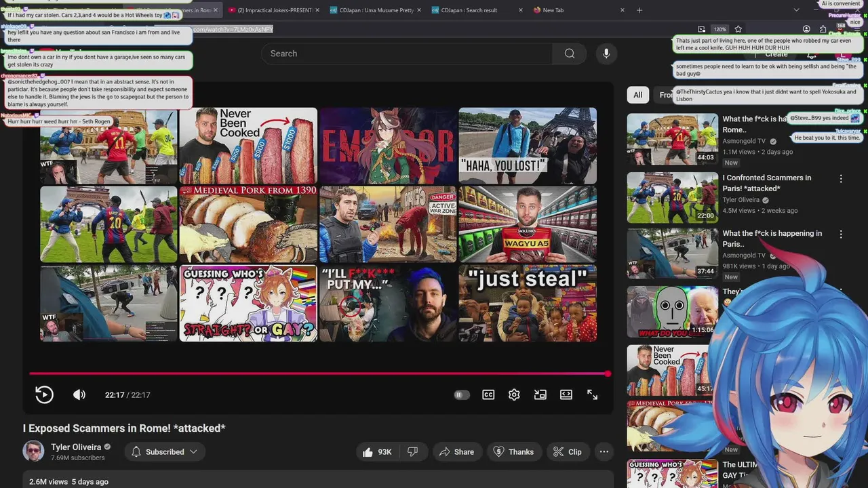Open options for I Confronted Scammers in Paris
This screenshot has height=488, width=868.
pyautogui.click(x=841, y=179)
